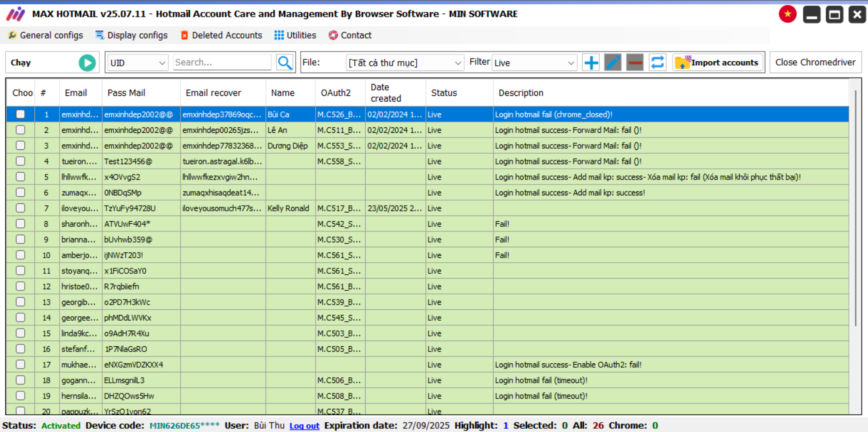The height and width of the screenshot is (432, 868).
Task: Click in the Search text field
Action: 222,63
